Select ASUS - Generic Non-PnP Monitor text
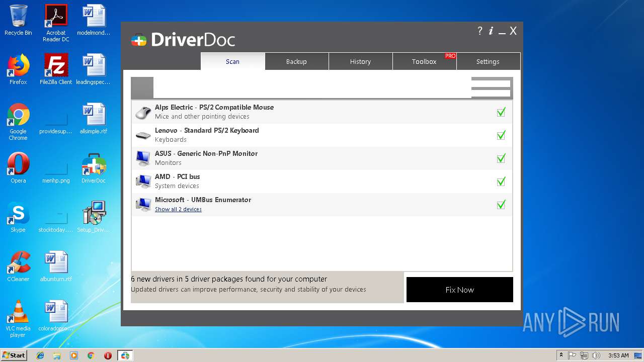 [206, 153]
